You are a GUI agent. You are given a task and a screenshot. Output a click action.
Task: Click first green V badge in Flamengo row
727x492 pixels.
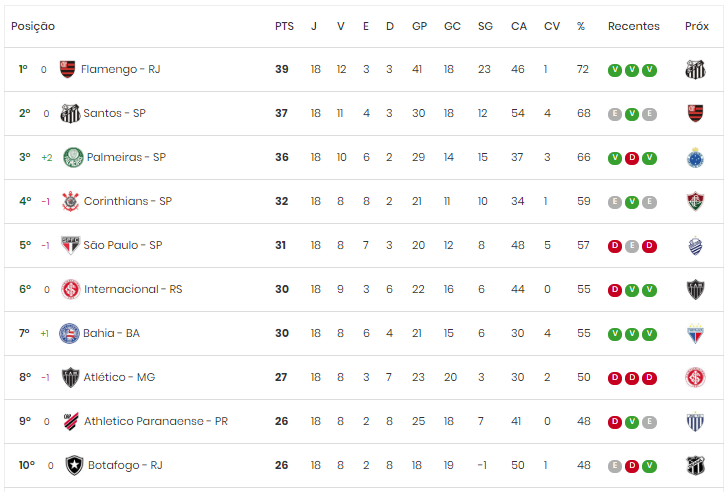tap(615, 70)
